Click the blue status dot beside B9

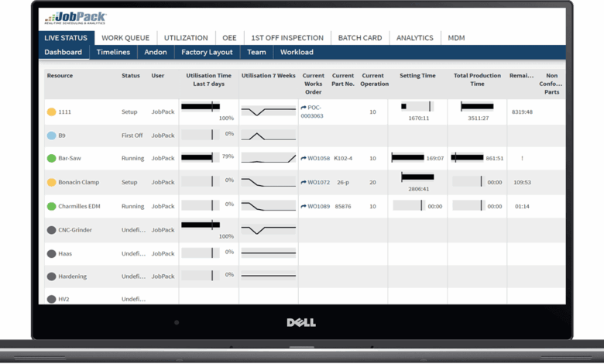tap(52, 136)
